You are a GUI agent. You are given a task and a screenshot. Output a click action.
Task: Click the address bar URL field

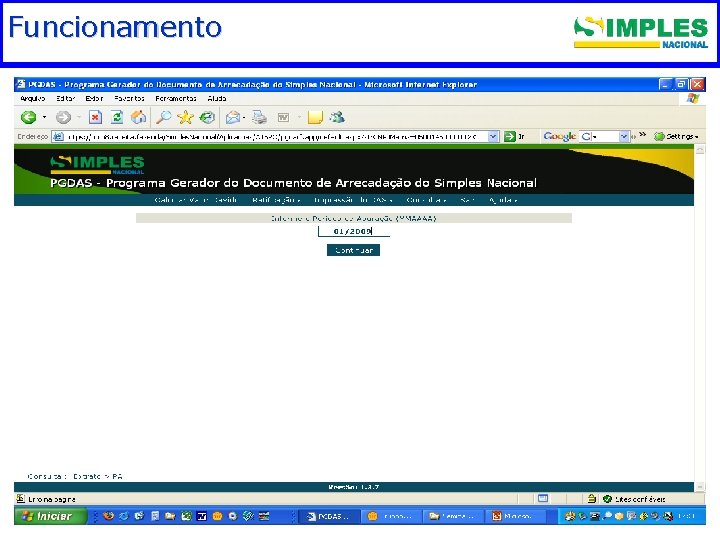[x=276, y=136]
